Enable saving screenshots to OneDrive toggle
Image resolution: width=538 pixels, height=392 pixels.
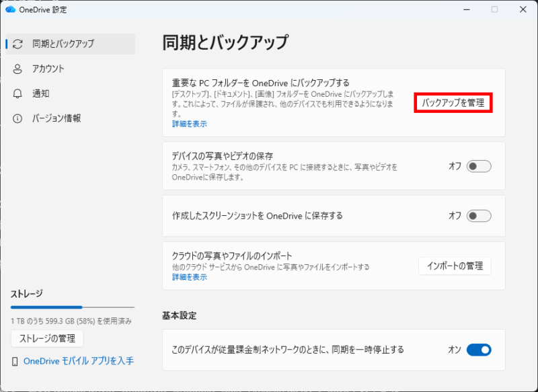pyautogui.click(x=479, y=216)
